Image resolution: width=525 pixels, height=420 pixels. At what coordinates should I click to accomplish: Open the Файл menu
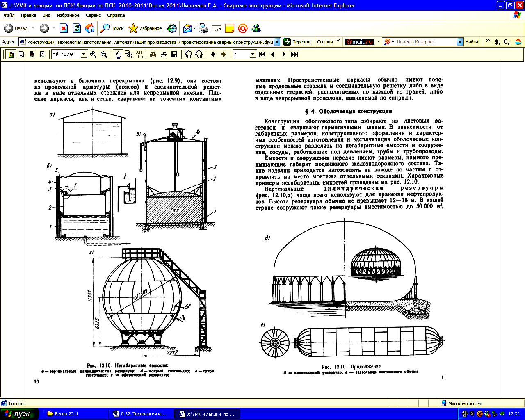(9, 15)
